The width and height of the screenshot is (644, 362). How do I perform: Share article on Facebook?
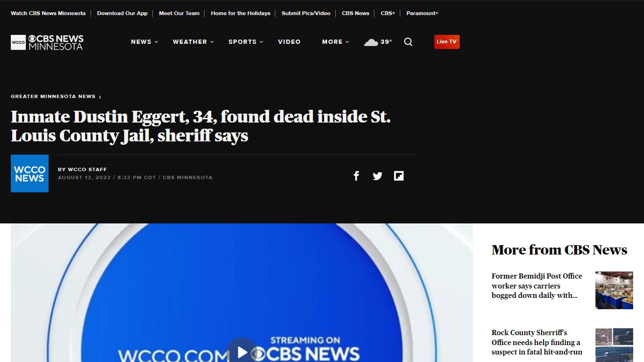click(x=356, y=176)
